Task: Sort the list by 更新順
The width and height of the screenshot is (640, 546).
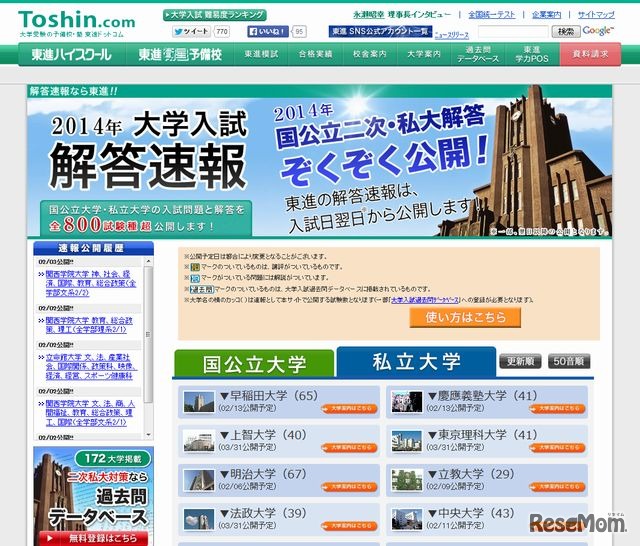Action: [520, 361]
